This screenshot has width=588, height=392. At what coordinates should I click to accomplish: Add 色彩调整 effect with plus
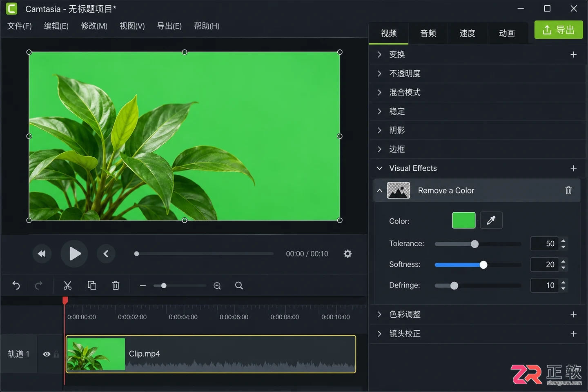click(x=573, y=314)
